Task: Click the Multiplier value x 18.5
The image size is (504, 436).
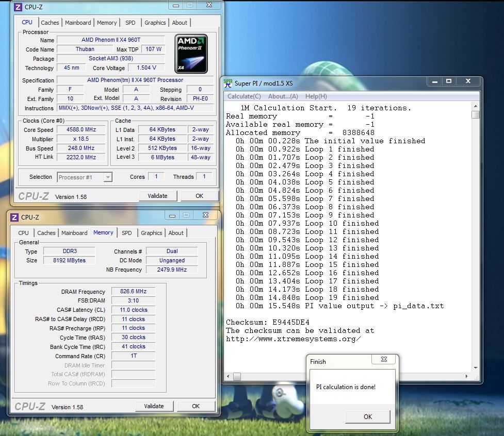Action: point(81,139)
